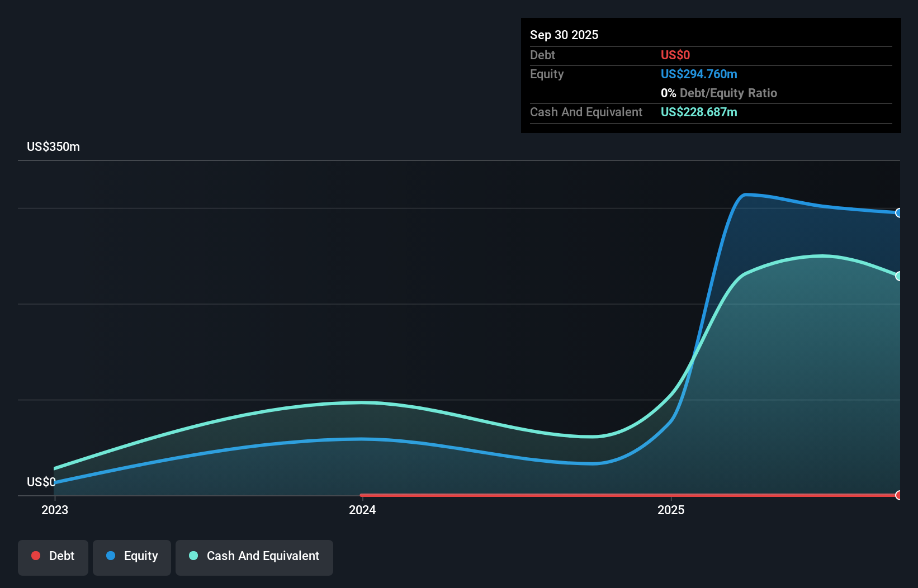Toggle the Equity series legend button

(x=132, y=557)
